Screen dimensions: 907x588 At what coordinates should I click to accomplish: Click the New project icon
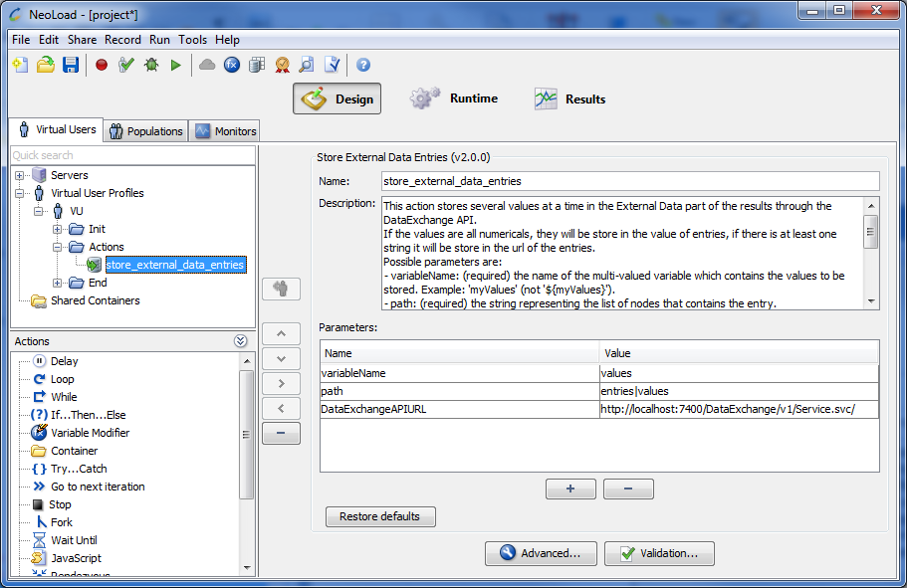tap(20, 65)
